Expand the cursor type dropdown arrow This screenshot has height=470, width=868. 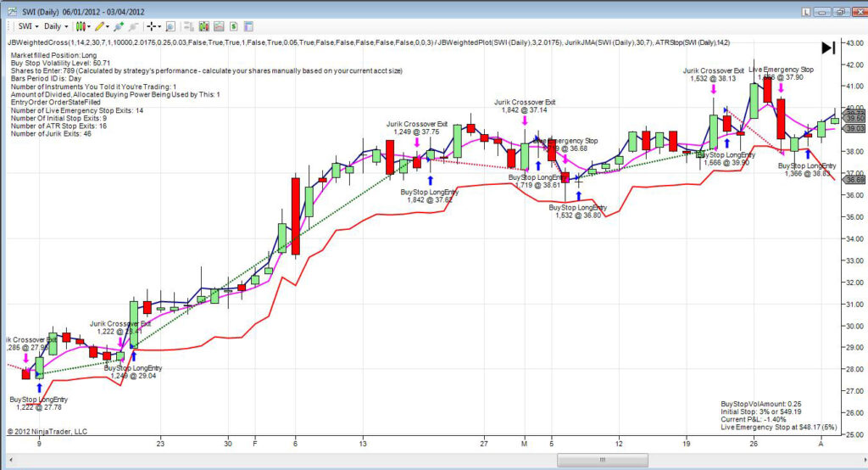pos(159,26)
